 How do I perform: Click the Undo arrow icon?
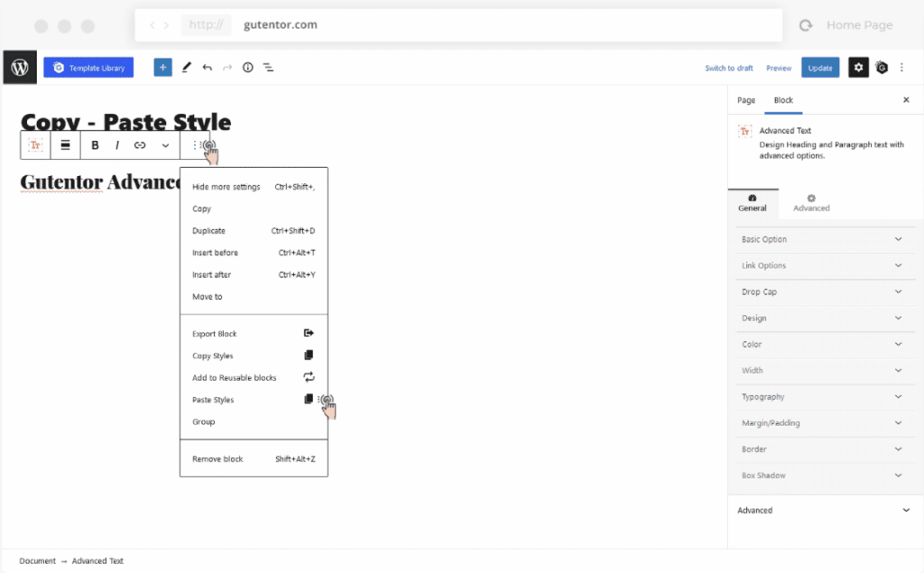(x=207, y=67)
